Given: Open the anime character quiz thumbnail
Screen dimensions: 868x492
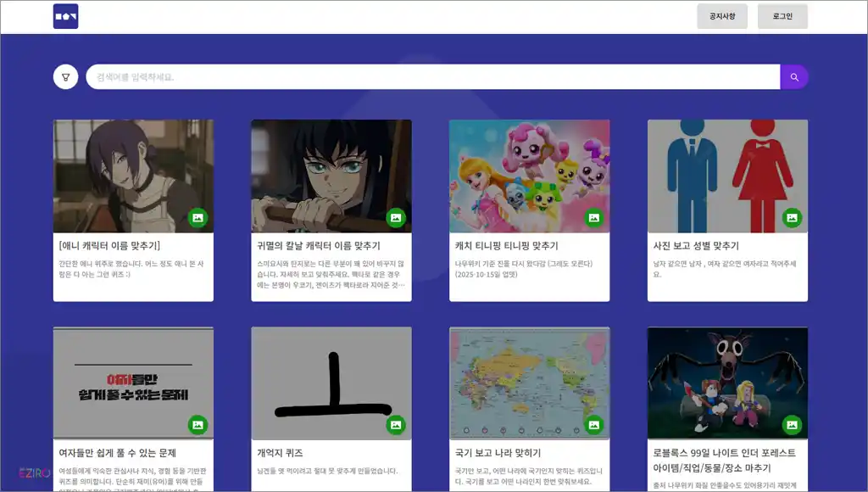Looking at the screenshot, I should tap(133, 176).
